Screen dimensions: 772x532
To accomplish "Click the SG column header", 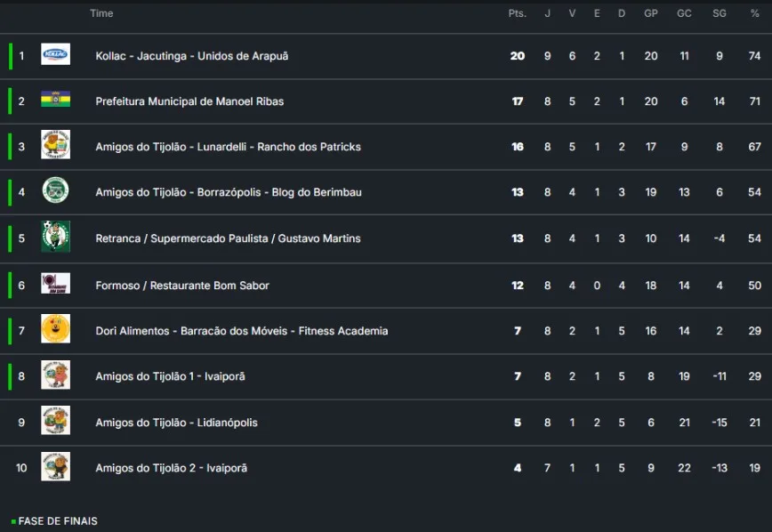I will click(719, 13).
